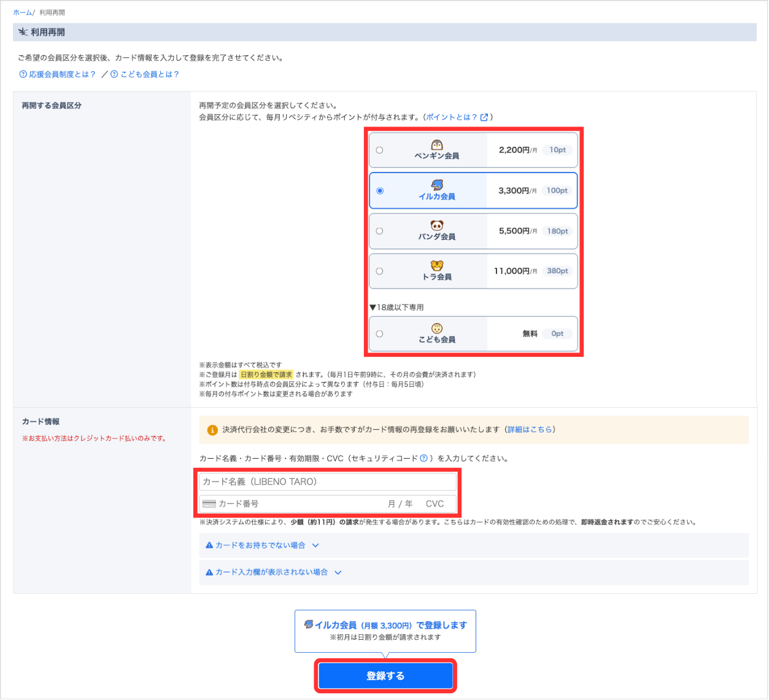Screen dimensions: 769x700
Task: Click the credit card icon in card number field
Action: [x=209, y=504]
